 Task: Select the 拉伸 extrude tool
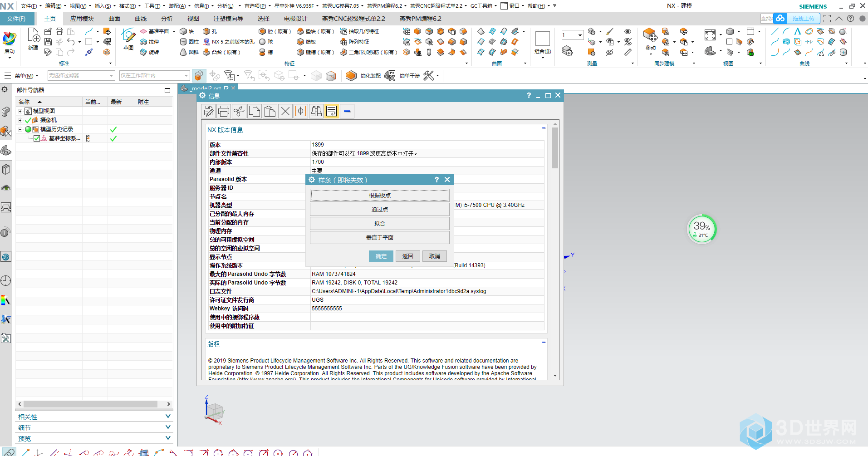(x=150, y=42)
